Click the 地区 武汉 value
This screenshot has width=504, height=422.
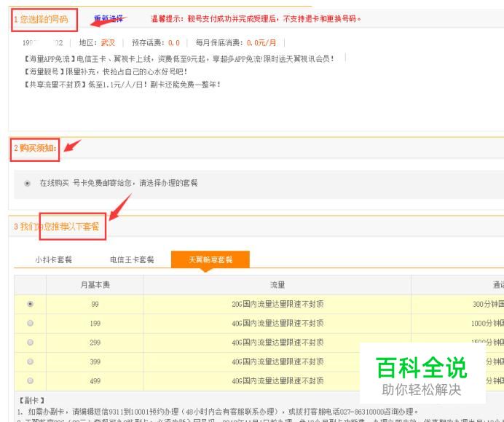[x=108, y=43]
